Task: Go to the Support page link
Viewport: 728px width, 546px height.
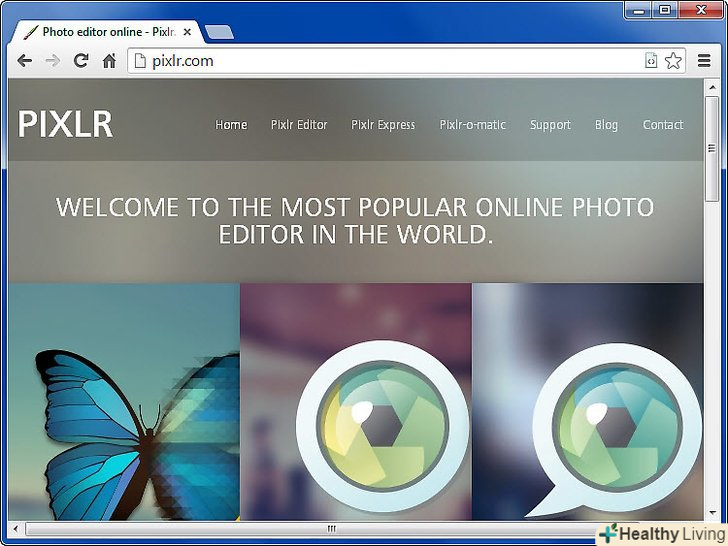Action: coord(551,124)
